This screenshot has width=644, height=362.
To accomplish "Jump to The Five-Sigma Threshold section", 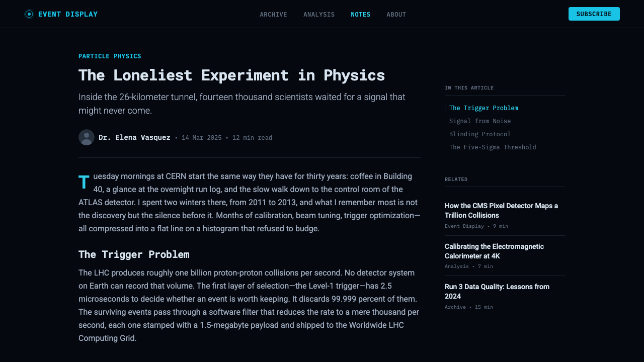I will click(x=493, y=147).
